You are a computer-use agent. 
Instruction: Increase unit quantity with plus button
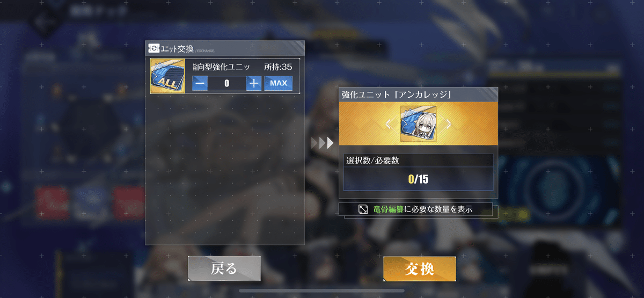[254, 83]
